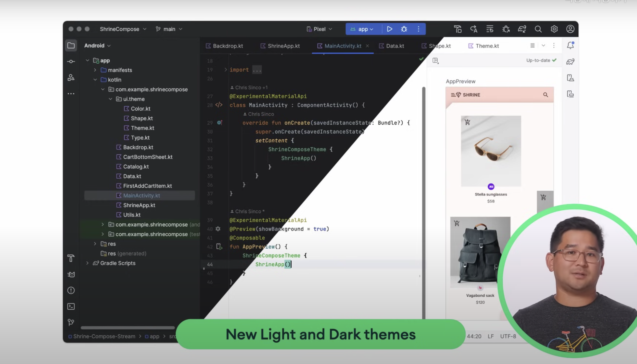This screenshot has width=637, height=364.
Task: Select CartBottomSheet.kt in project tree
Action: coord(144,157)
